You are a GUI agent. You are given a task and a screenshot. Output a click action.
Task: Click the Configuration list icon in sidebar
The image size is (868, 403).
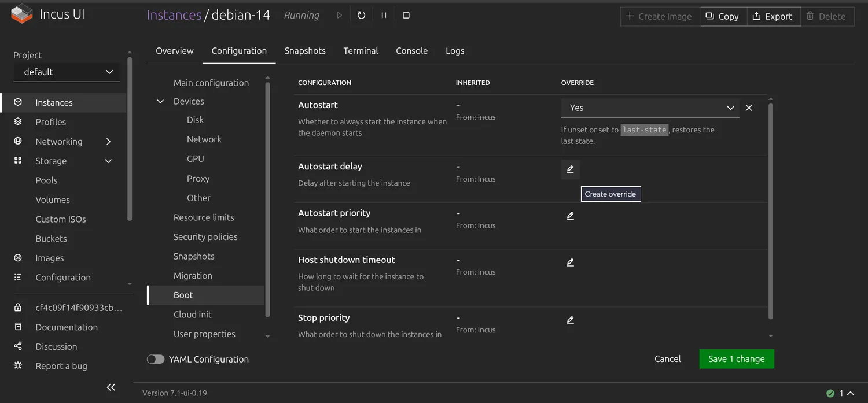[18, 278]
